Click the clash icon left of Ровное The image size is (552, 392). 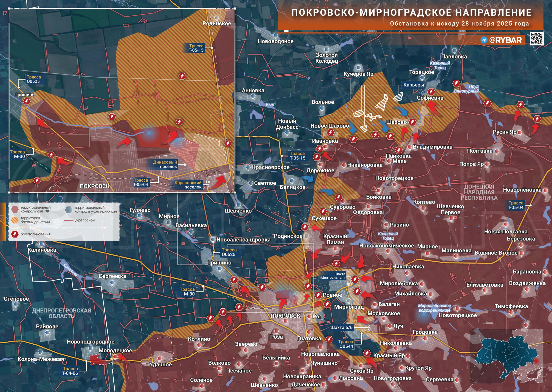click(x=318, y=295)
